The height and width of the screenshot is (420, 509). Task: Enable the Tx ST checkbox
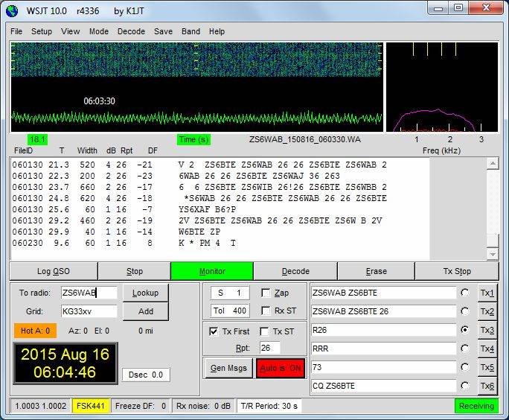pyautogui.click(x=264, y=331)
